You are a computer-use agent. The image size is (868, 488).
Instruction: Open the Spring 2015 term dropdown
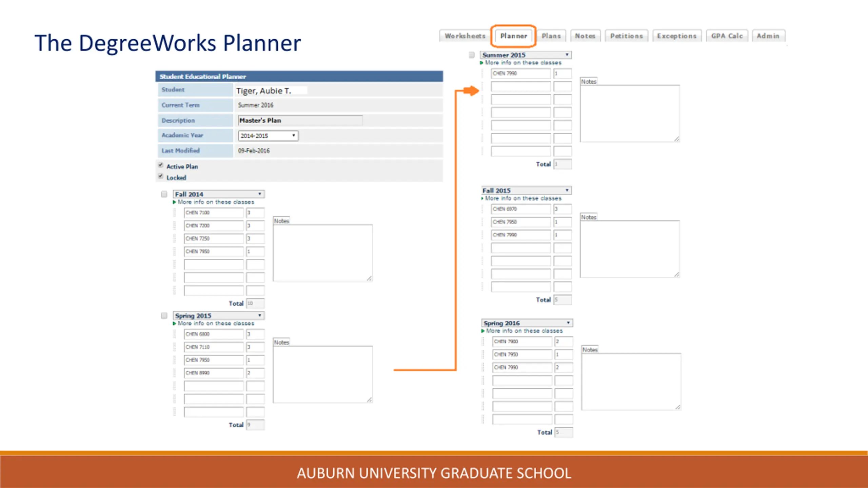pos(219,316)
